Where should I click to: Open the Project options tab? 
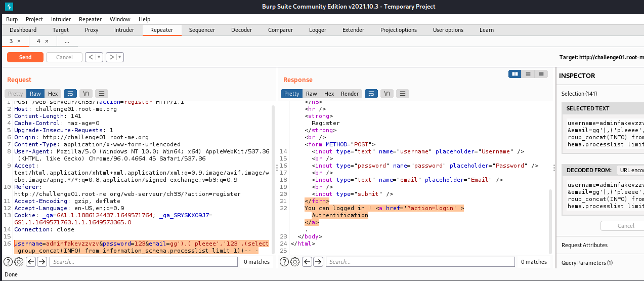(x=399, y=30)
